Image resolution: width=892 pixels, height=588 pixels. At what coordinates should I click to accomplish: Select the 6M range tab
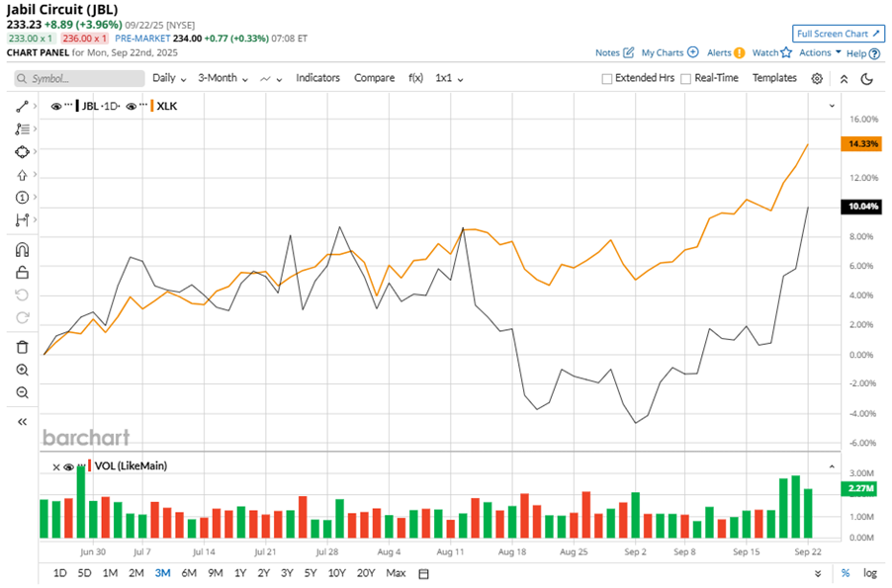point(189,573)
